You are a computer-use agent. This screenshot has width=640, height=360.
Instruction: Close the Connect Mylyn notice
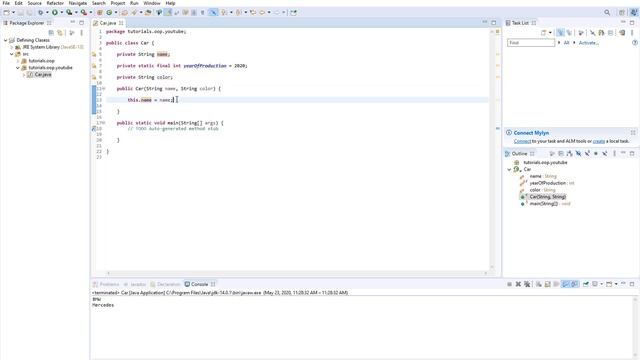[633, 133]
